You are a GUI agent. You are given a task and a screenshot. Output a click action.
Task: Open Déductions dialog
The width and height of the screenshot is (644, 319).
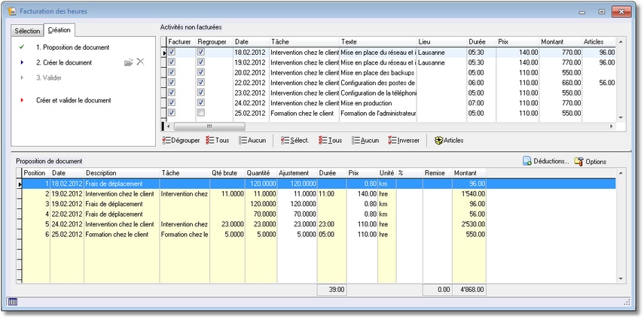[546, 162]
